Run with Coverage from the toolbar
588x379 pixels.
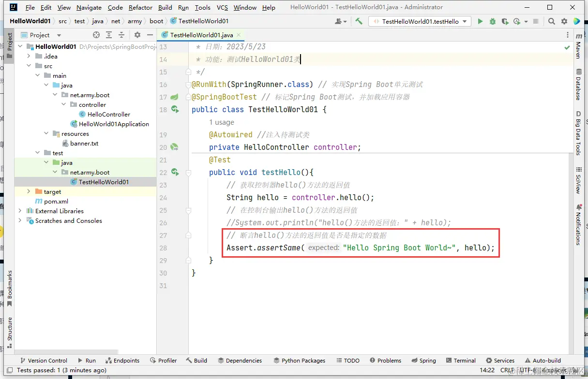[x=505, y=21]
